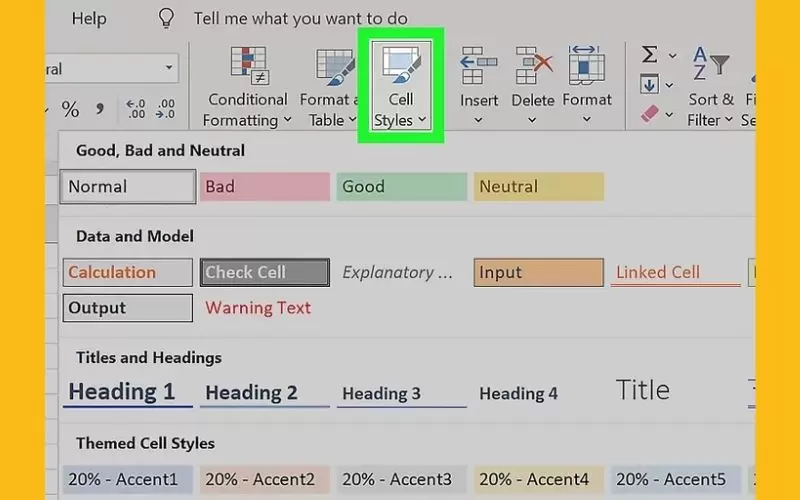
Task: Apply the Title cell style
Action: [676, 391]
